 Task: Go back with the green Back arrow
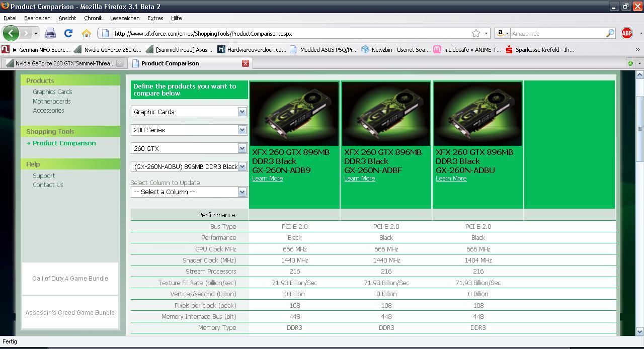point(11,33)
